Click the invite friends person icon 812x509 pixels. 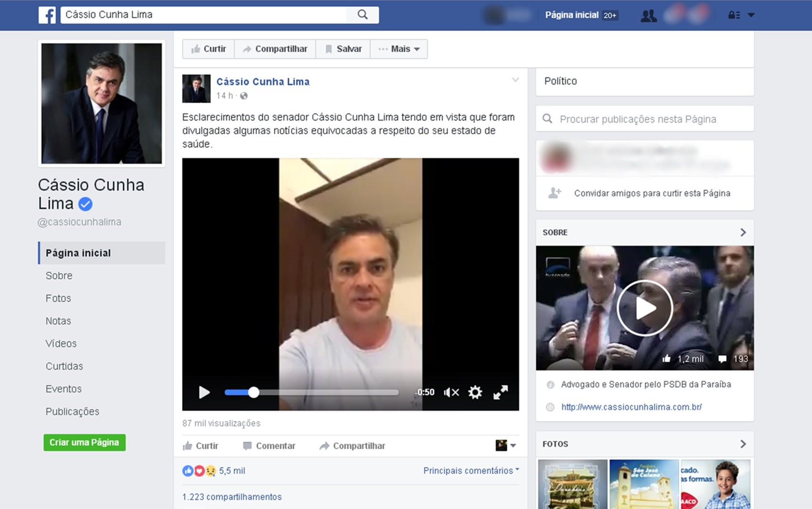(x=554, y=193)
